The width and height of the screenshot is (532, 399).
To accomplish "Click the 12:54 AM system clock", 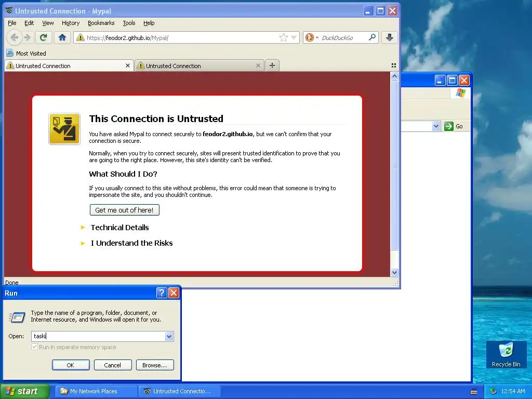I will point(513,391).
